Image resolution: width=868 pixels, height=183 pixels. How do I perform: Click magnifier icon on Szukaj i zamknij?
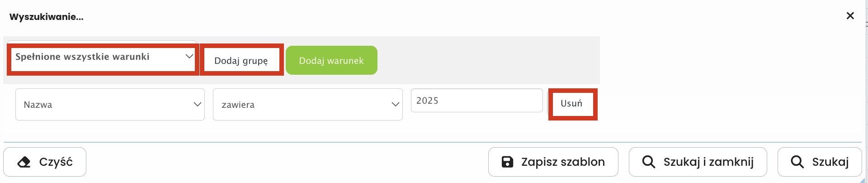point(649,162)
